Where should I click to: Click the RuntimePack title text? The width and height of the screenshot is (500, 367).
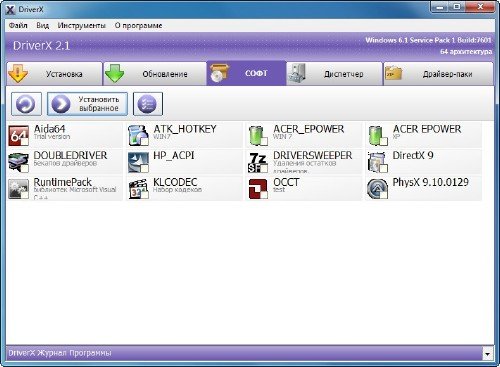click(62, 182)
